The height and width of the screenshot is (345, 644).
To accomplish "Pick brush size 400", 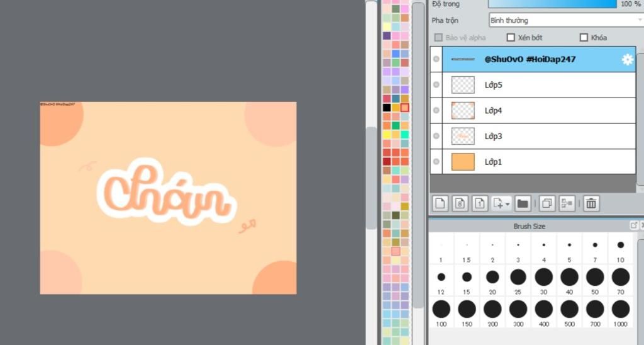I will pyautogui.click(x=544, y=314).
